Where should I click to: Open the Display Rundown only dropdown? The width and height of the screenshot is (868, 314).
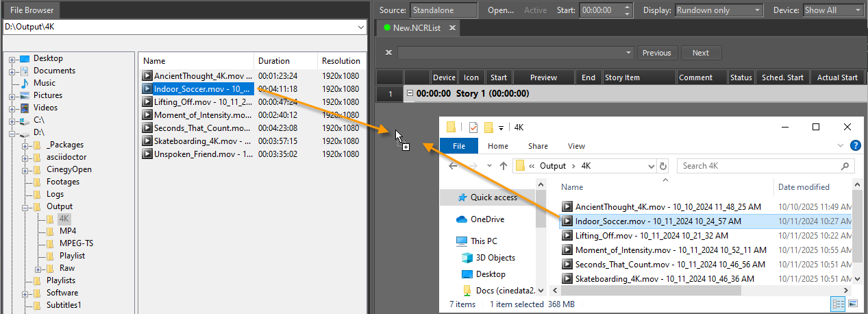[757, 10]
